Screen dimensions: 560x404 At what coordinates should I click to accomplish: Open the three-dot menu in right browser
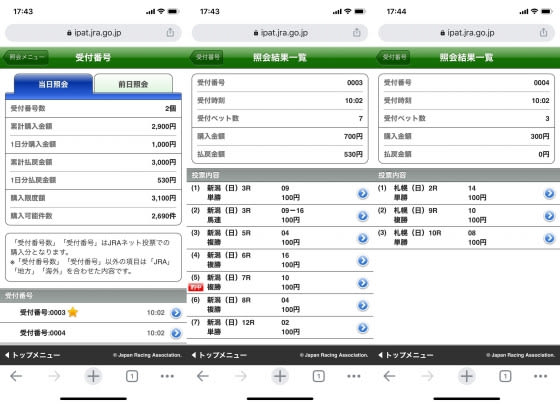click(x=540, y=376)
